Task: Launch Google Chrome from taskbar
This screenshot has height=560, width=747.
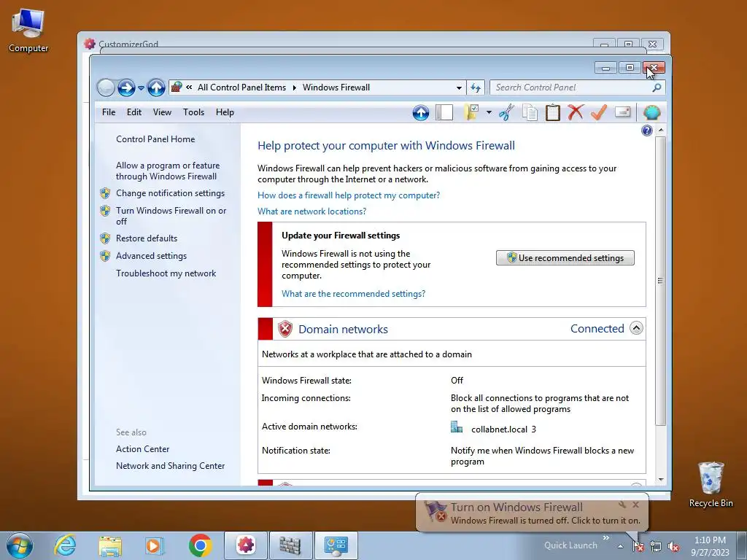Action: pyautogui.click(x=201, y=545)
